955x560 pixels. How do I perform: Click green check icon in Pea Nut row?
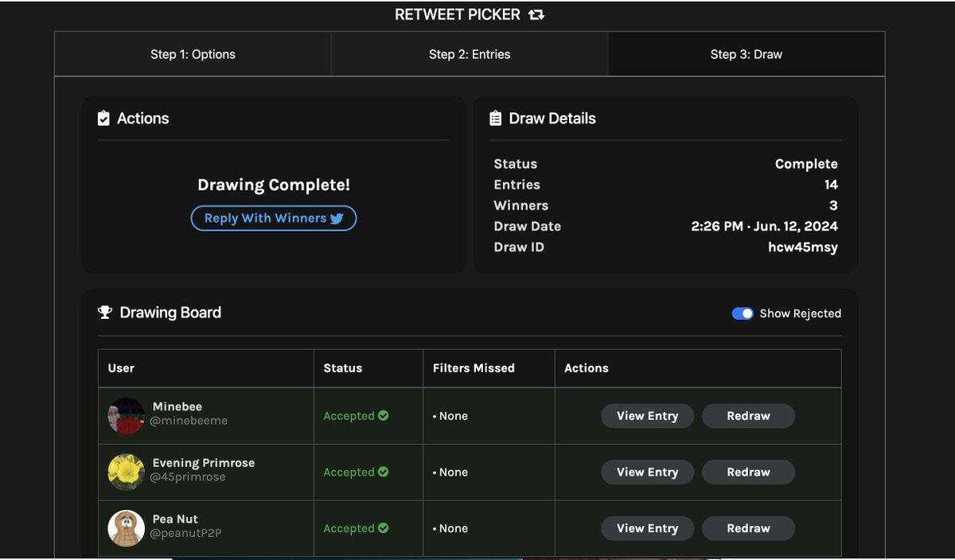point(384,528)
